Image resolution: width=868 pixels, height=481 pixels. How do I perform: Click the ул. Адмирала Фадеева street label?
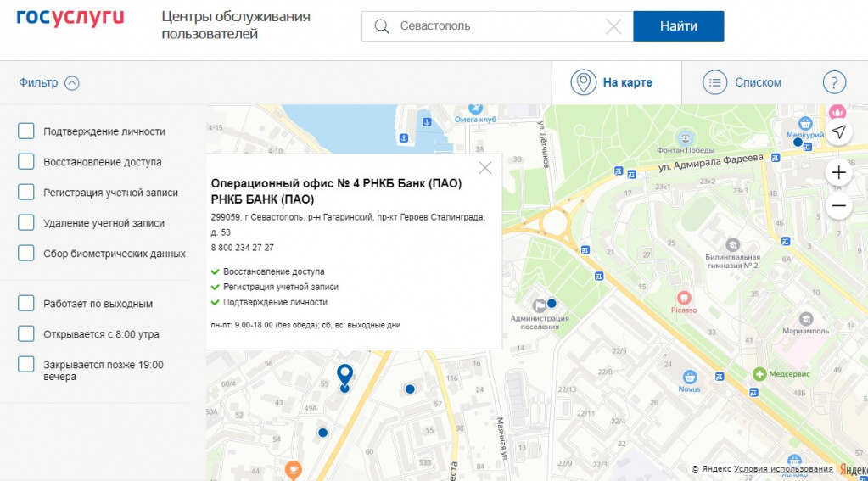(710, 162)
